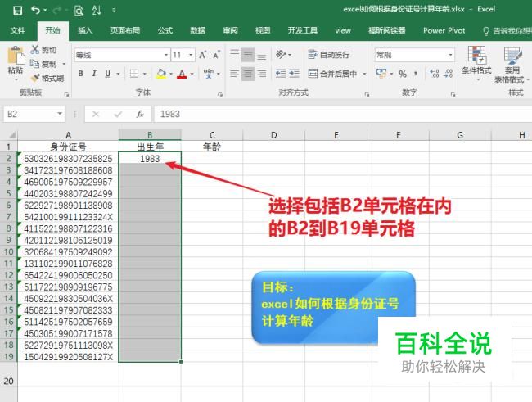The width and height of the screenshot is (532, 402).
Task: Open 条件格式 conditional formatting
Action: (x=476, y=64)
